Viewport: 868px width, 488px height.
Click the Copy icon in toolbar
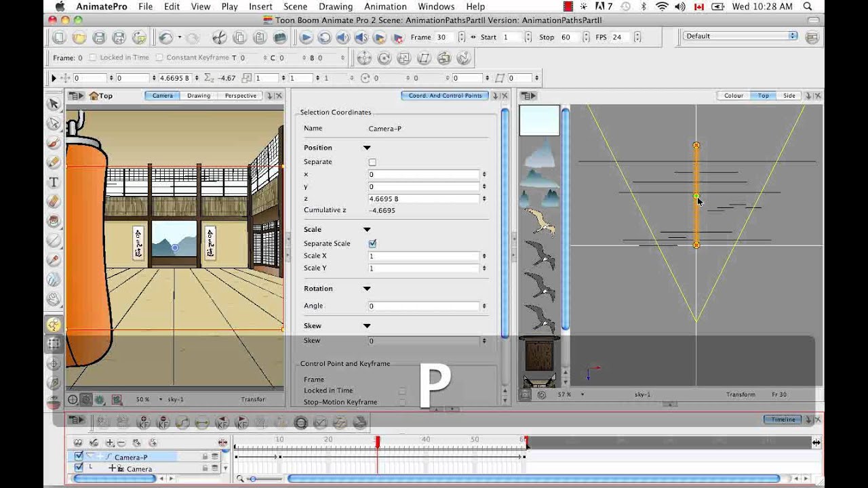239,37
